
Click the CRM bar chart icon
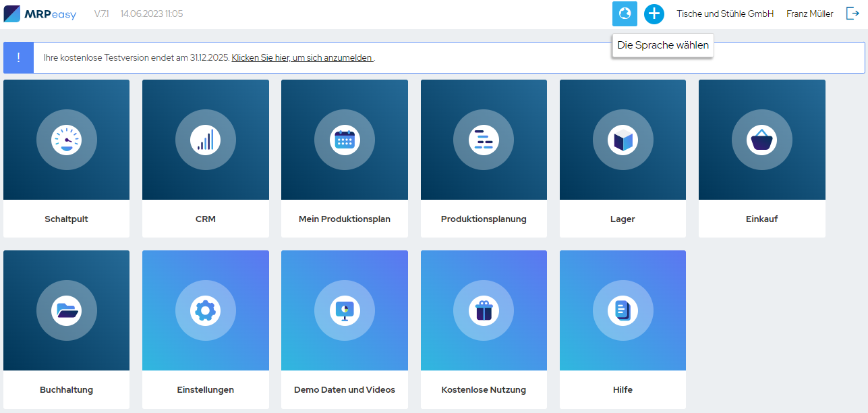(205, 140)
